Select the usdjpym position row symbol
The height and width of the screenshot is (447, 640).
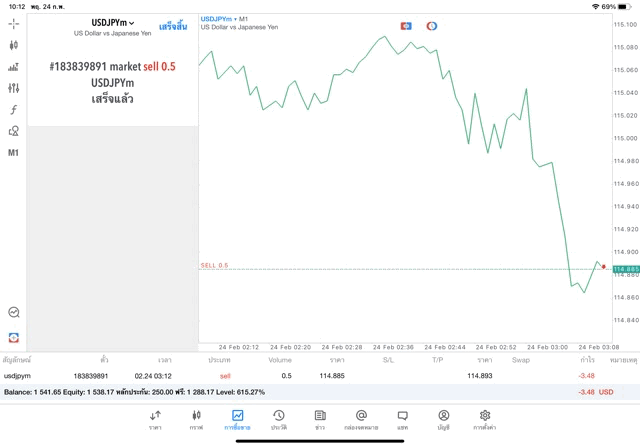coord(17,376)
